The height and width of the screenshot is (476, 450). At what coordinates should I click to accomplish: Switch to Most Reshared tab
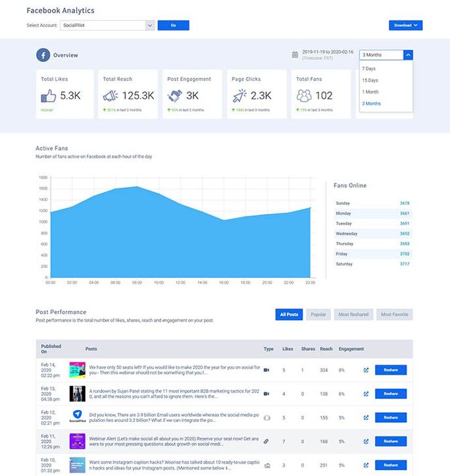353,315
